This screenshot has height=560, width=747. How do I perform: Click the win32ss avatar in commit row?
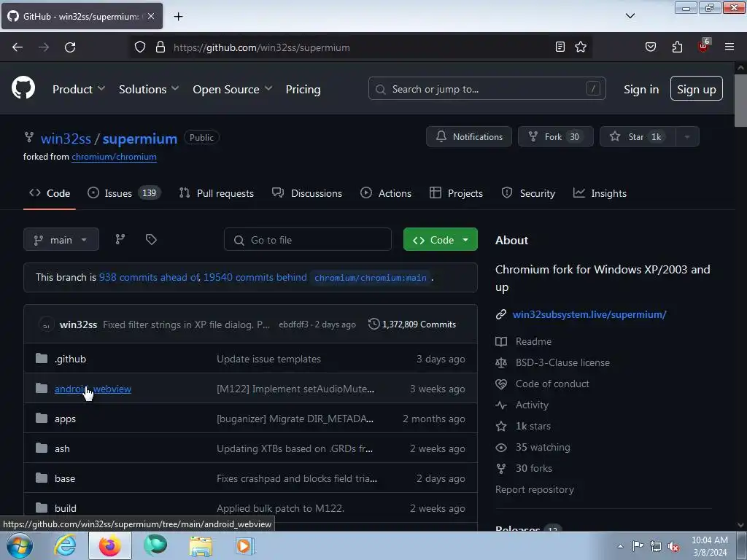click(46, 324)
